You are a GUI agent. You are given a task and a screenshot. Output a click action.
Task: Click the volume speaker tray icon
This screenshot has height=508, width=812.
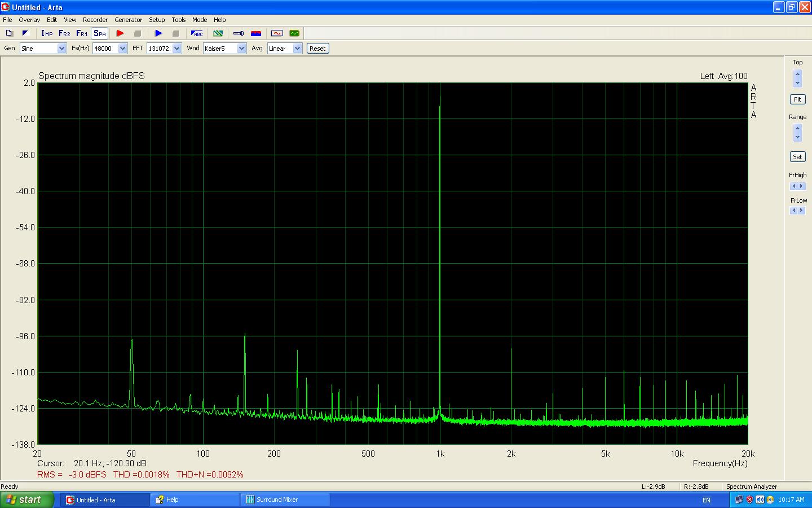tap(760, 500)
